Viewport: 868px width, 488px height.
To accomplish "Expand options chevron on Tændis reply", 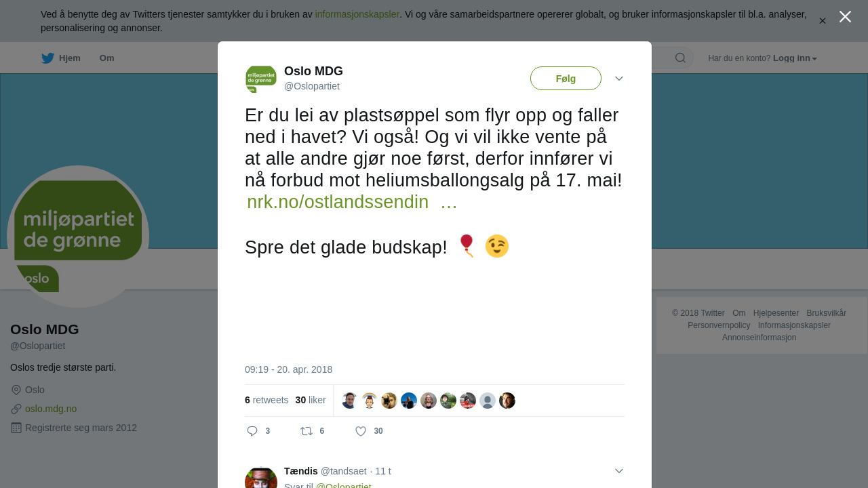I will pyautogui.click(x=619, y=471).
